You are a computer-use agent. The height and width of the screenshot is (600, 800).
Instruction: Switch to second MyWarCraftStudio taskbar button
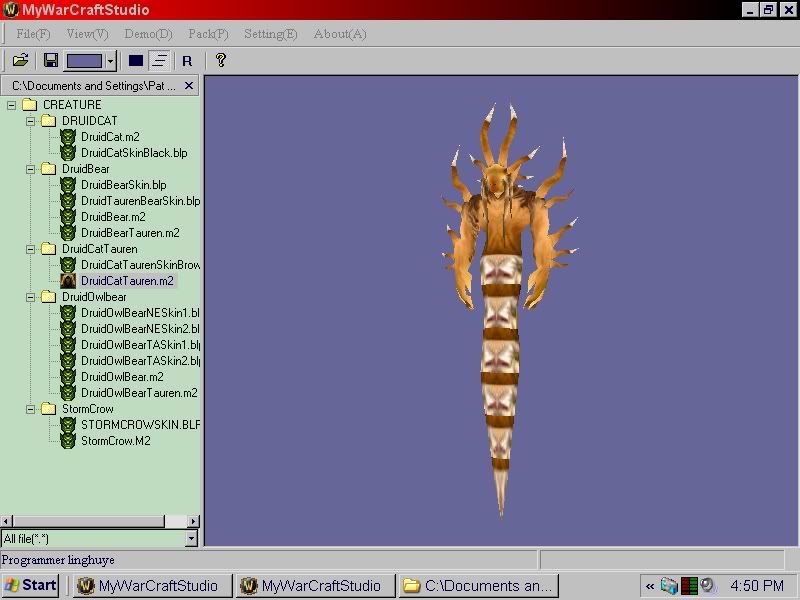[314, 585]
